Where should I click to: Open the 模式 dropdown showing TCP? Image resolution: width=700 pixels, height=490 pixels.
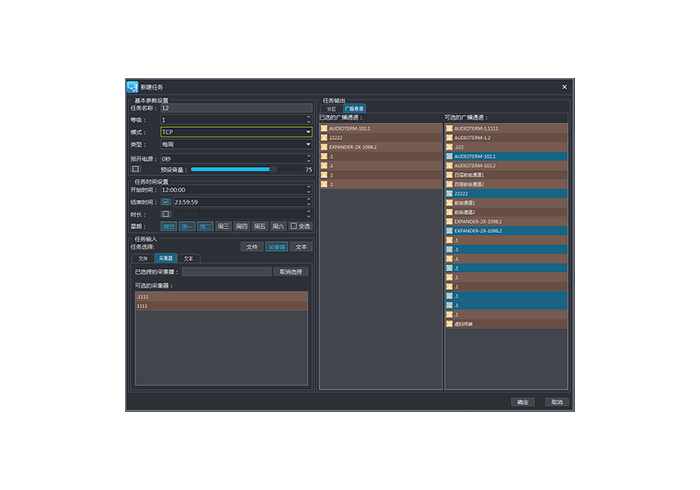tap(237, 132)
